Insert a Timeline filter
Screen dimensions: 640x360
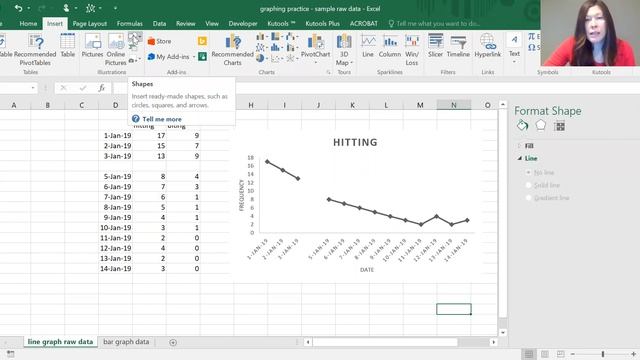[458, 46]
